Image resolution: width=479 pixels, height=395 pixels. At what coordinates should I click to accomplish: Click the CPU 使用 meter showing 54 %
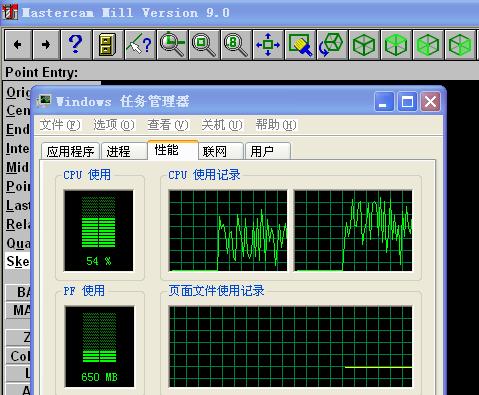99,230
